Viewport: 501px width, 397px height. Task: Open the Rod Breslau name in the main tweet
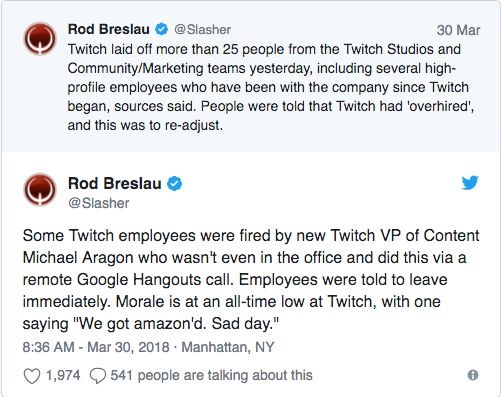[x=115, y=183]
